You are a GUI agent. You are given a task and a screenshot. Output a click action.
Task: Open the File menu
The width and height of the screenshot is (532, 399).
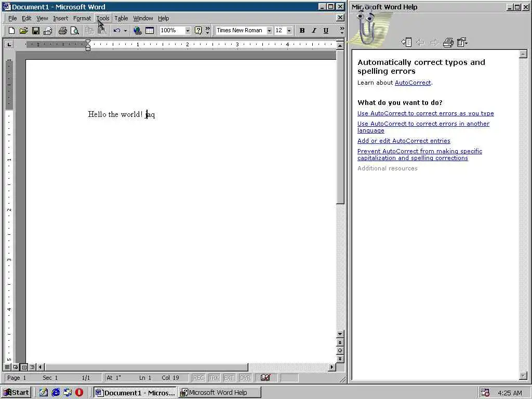click(x=12, y=18)
